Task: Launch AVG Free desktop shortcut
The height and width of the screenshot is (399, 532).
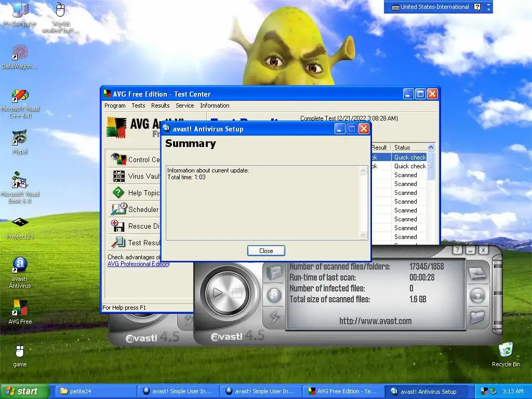Action: [x=20, y=312]
